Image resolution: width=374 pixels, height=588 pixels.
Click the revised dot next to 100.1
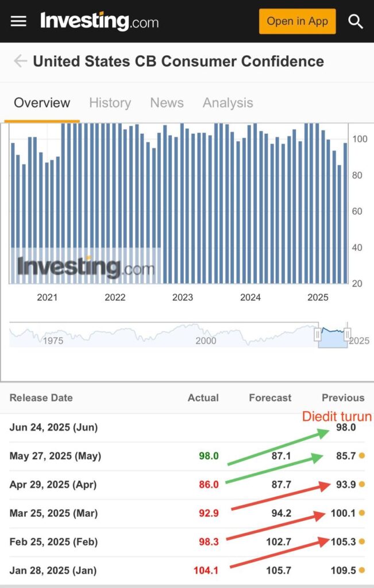click(x=361, y=513)
